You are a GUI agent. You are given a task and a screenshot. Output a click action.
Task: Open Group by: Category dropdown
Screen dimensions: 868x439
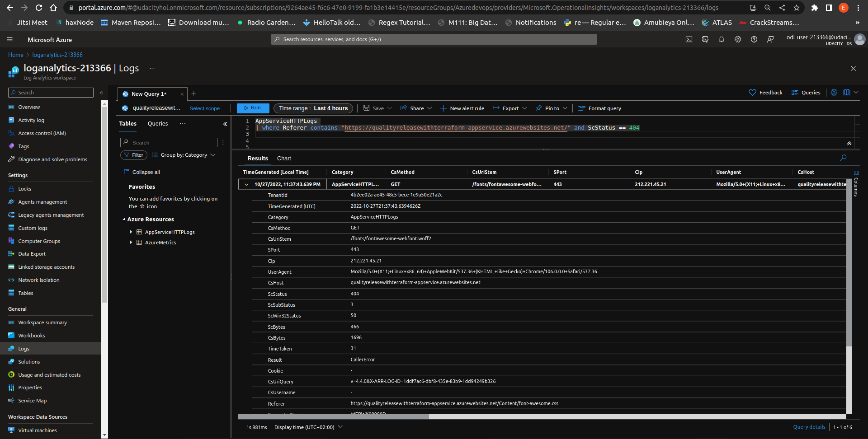[x=184, y=155]
